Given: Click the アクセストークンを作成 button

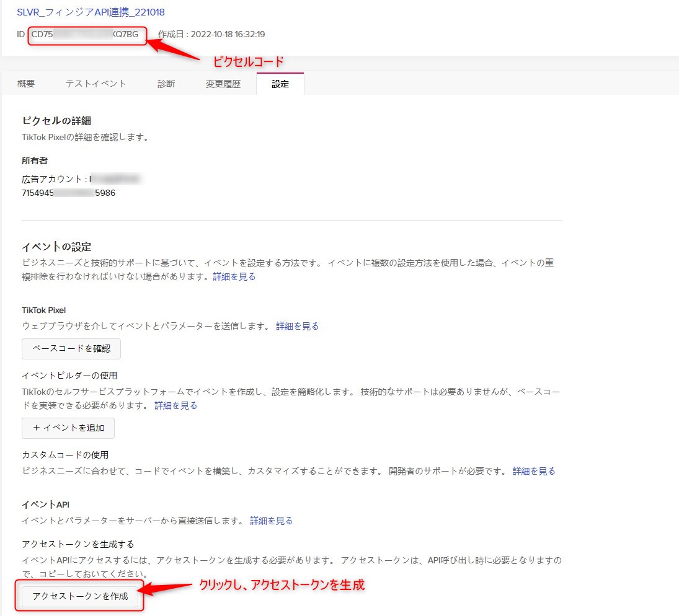Looking at the screenshot, I should 80,596.
